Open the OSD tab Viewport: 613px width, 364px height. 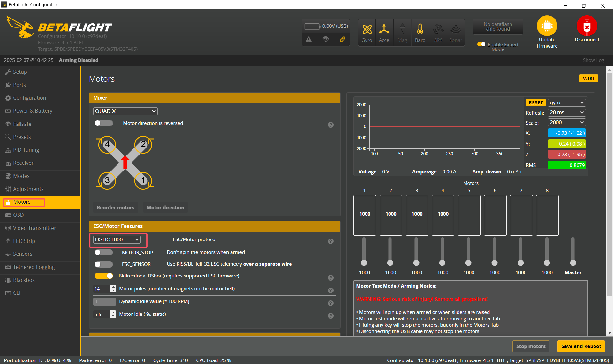pos(40,215)
